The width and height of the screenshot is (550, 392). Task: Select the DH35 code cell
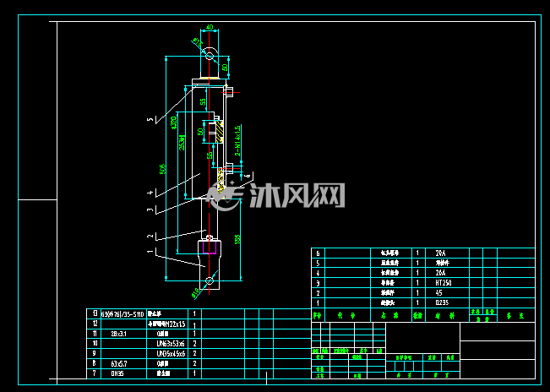coord(117,373)
